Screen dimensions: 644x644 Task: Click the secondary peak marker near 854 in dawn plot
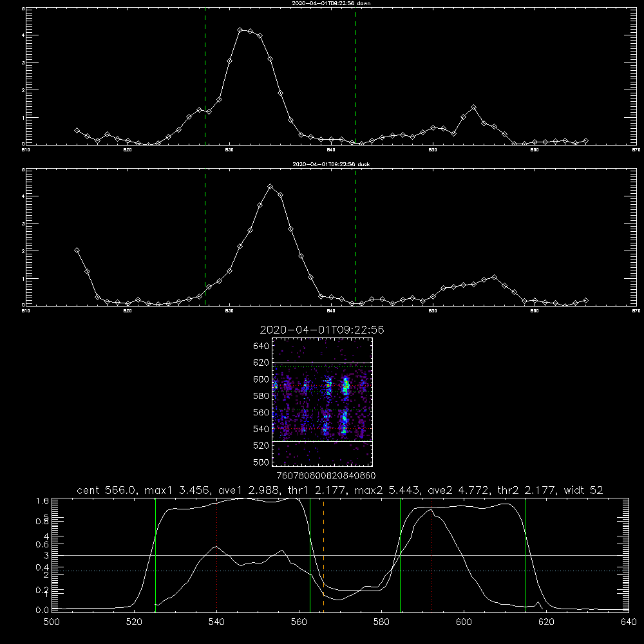coord(473,107)
